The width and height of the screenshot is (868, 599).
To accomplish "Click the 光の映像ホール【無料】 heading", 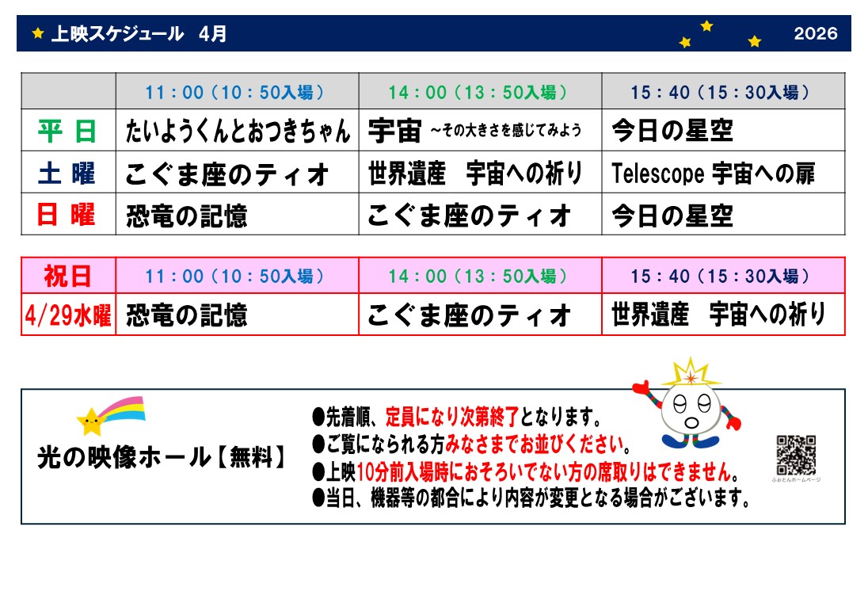I will point(162,457).
